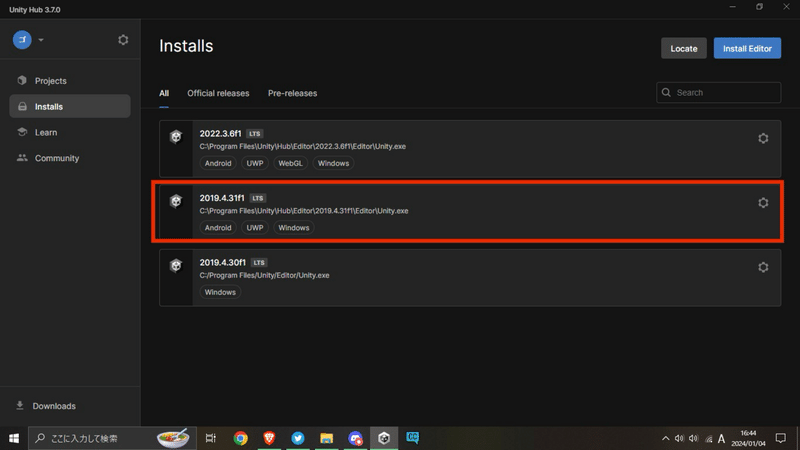Click the 2019.4.31f1 version title
This screenshot has height=450, width=800.
pos(222,198)
